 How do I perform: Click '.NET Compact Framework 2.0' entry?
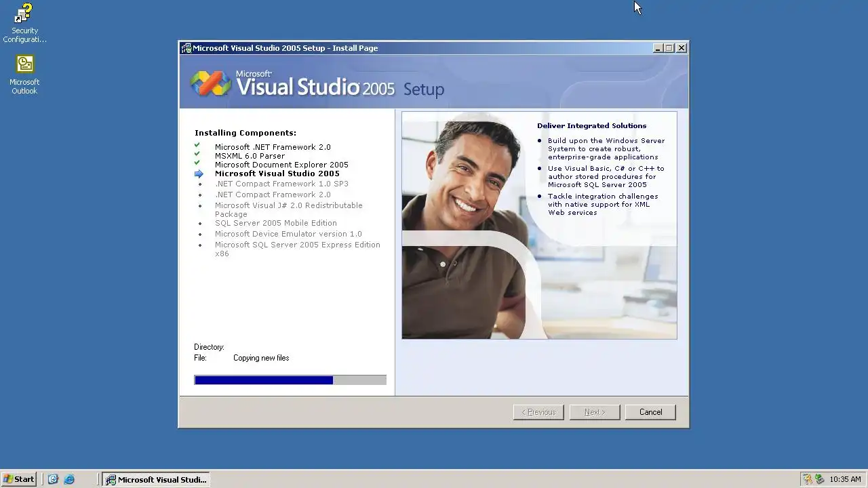(x=273, y=195)
